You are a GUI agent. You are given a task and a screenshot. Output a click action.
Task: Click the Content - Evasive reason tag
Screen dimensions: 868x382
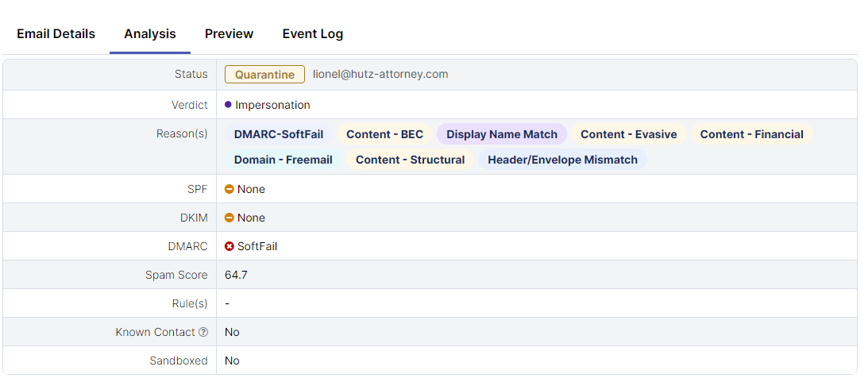click(629, 134)
